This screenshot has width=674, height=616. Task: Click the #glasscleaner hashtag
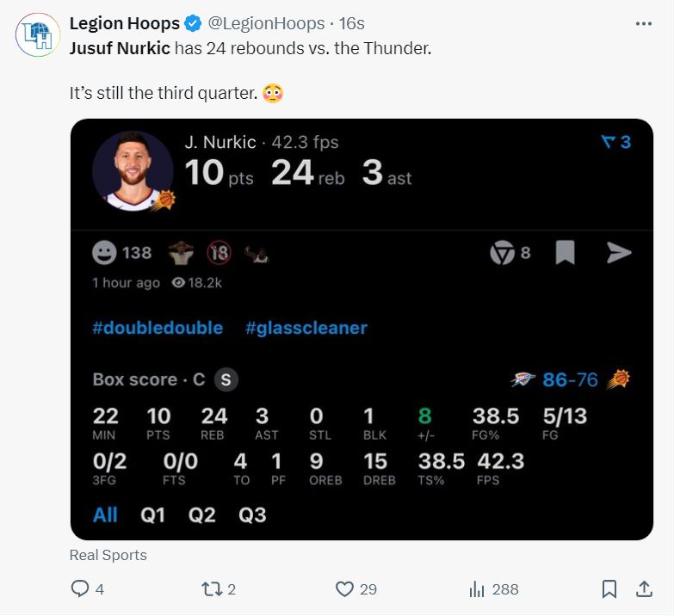(306, 328)
